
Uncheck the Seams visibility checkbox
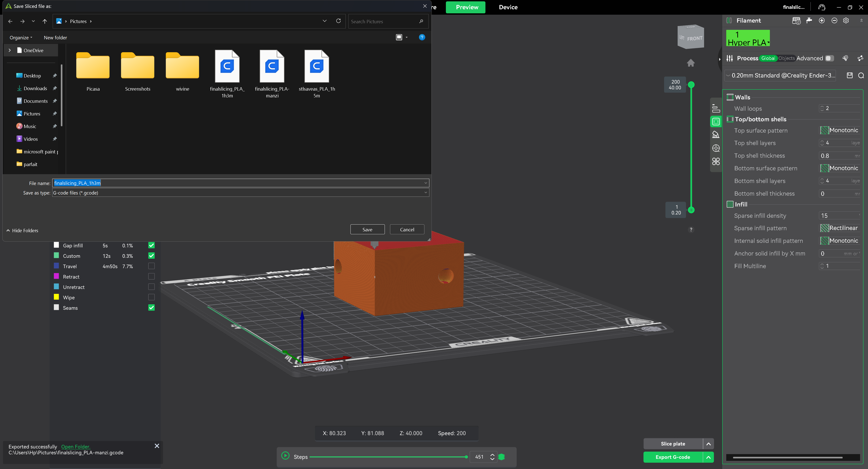[151, 307]
